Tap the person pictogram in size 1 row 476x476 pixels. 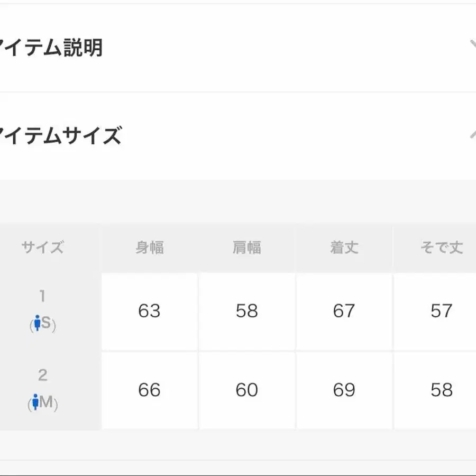point(36,323)
